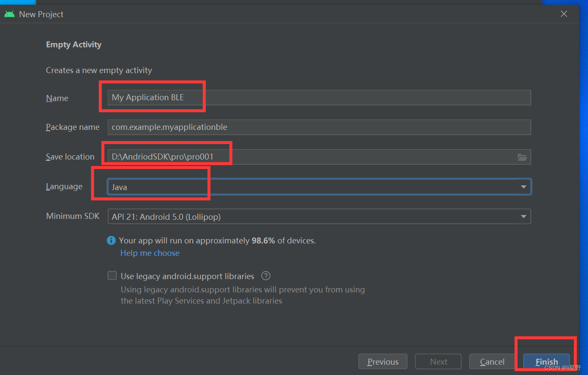Click Finish to create the project
This screenshot has width=588, height=375.
coord(547,362)
